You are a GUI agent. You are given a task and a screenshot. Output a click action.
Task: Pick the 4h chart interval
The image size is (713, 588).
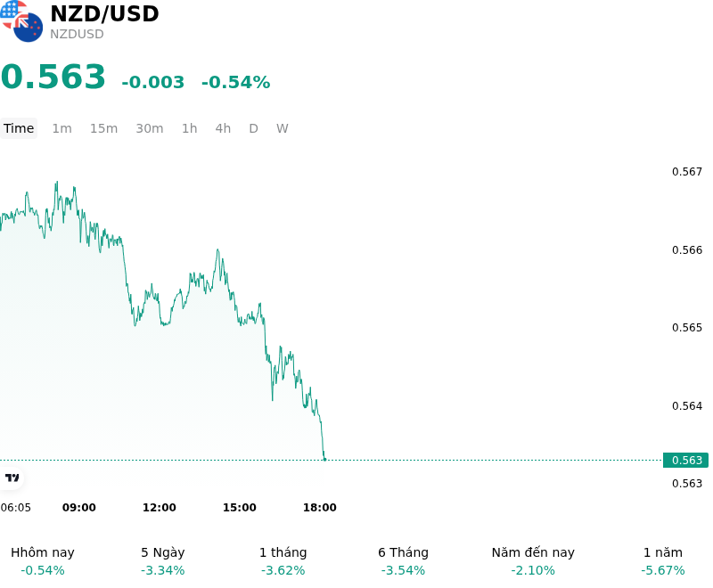[223, 128]
